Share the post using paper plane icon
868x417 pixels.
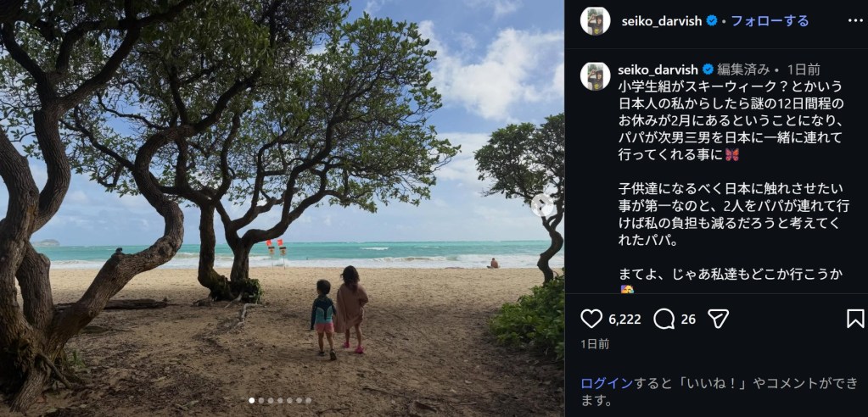pyautogui.click(x=718, y=319)
